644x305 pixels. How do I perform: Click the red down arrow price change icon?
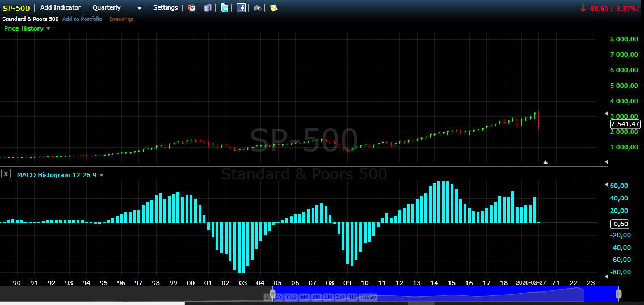tap(583, 8)
